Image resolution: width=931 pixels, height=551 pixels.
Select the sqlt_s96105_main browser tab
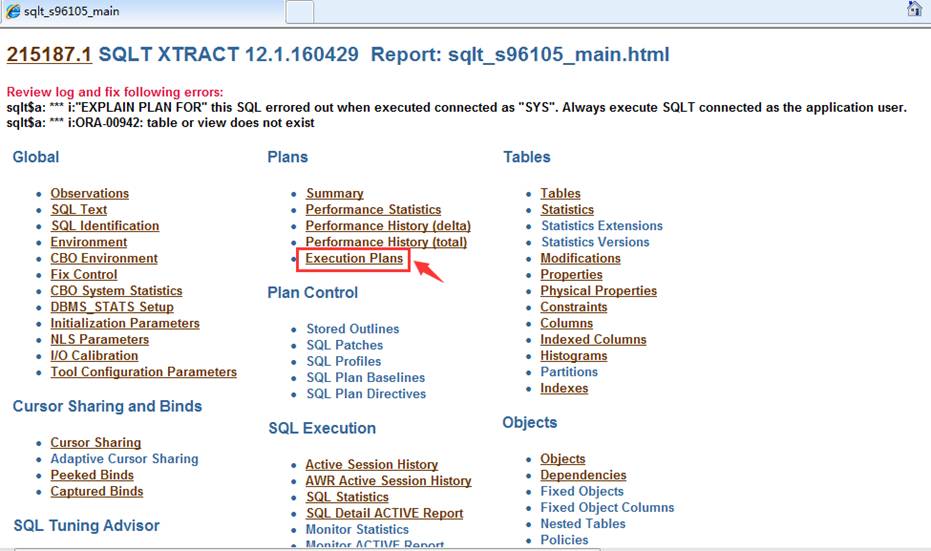pyautogui.click(x=142, y=11)
